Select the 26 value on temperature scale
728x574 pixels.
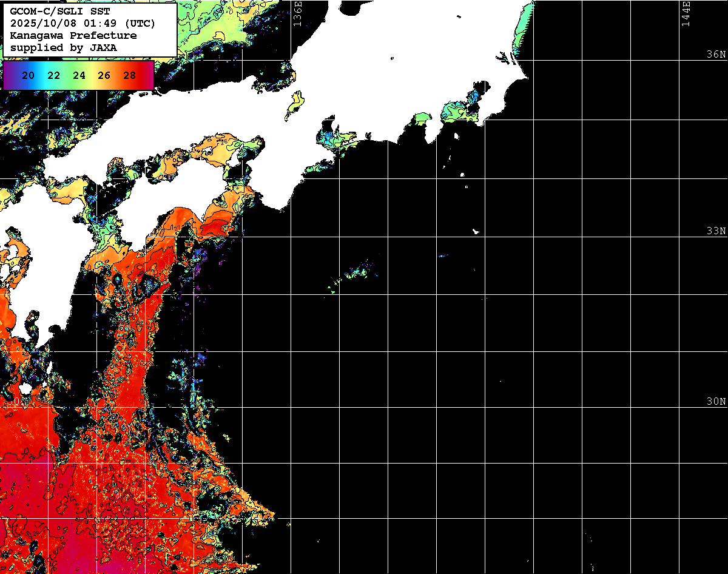(x=104, y=75)
